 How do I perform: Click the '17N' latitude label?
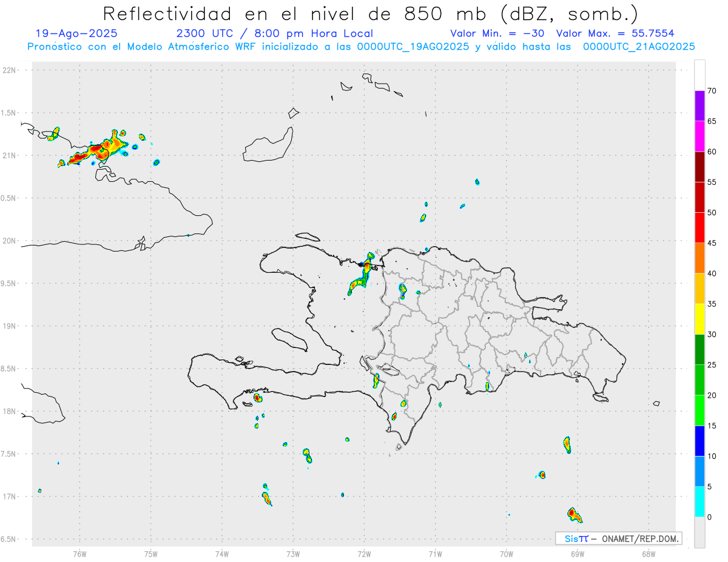pyautogui.click(x=10, y=497)
